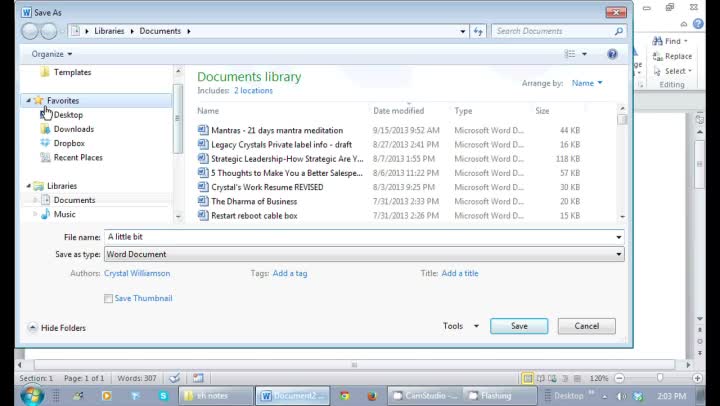The image size is (720, 406).
Task: Select Print Layout view in Word status bar
Action: (x=528, y=378)
